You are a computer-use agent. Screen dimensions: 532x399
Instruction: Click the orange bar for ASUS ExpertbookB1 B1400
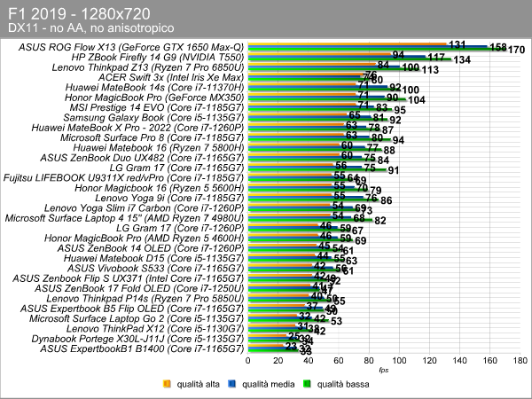266,346
